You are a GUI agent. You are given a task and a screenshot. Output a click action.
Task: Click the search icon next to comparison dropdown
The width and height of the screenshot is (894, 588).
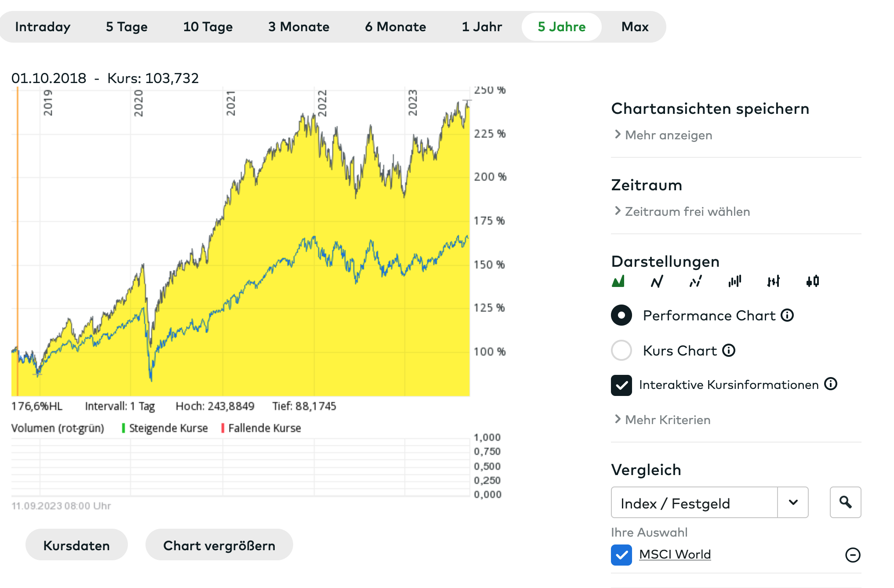(x=845, y=502)
